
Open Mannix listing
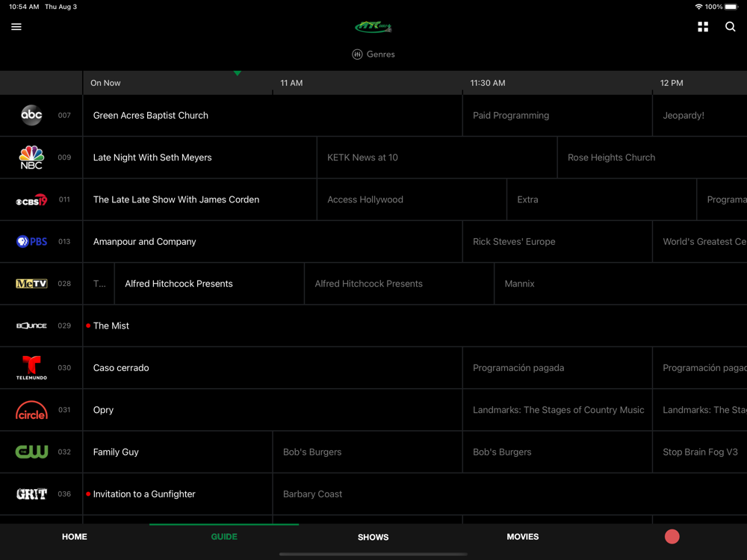click(621, 283)
